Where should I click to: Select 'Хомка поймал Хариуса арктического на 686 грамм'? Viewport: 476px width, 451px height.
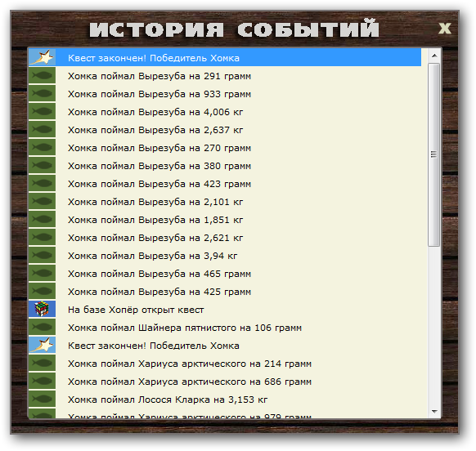pyautogui.click(x=225, y=382)
